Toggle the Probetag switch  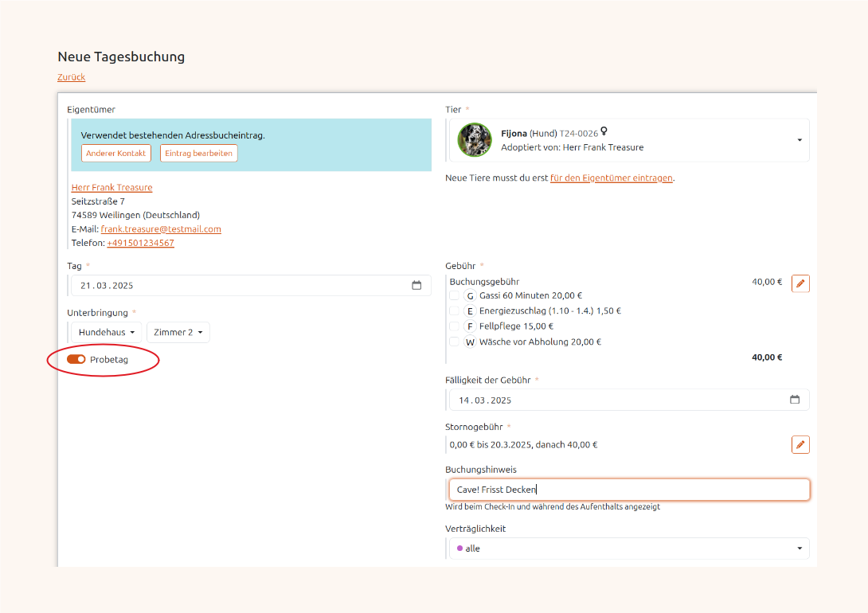point(76,360)
